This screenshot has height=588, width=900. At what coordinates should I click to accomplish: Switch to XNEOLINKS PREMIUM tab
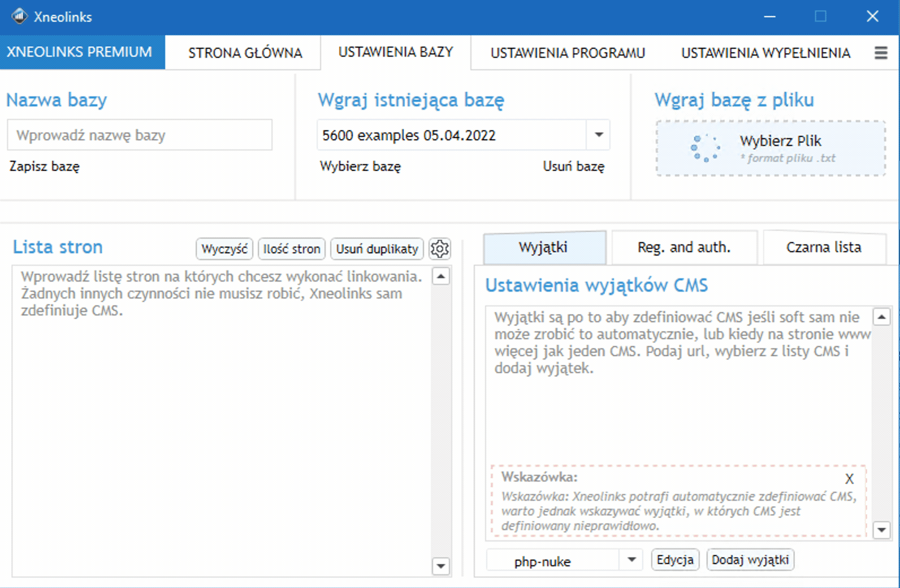pyautogui.click(x=82, y=52)
